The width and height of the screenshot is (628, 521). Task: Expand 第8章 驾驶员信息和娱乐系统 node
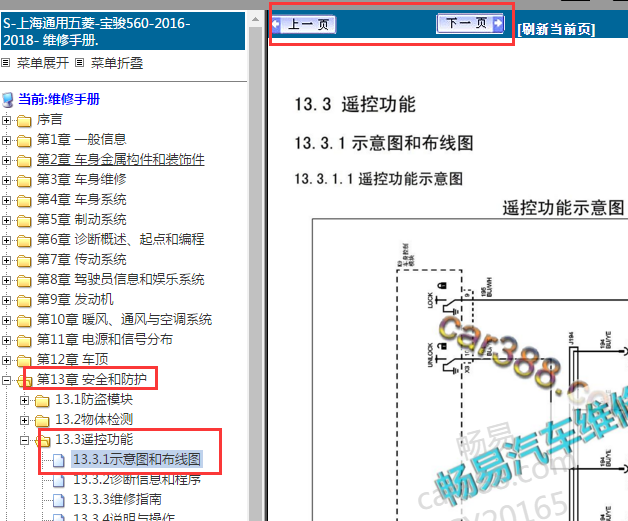(x=6, y=280)
